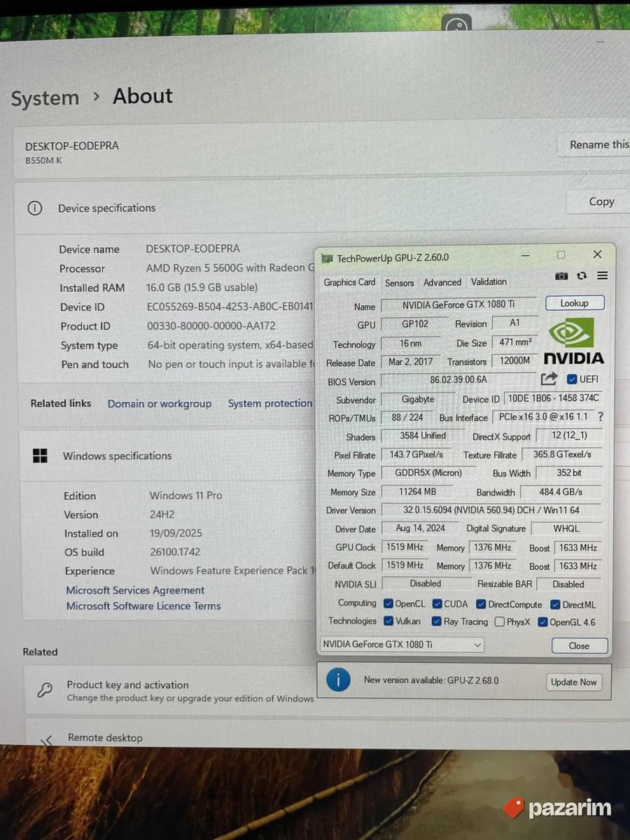Select the Advanced tab
Image resolution: width=630 pixels, height=840 pixels.
[x=442, y=282]
